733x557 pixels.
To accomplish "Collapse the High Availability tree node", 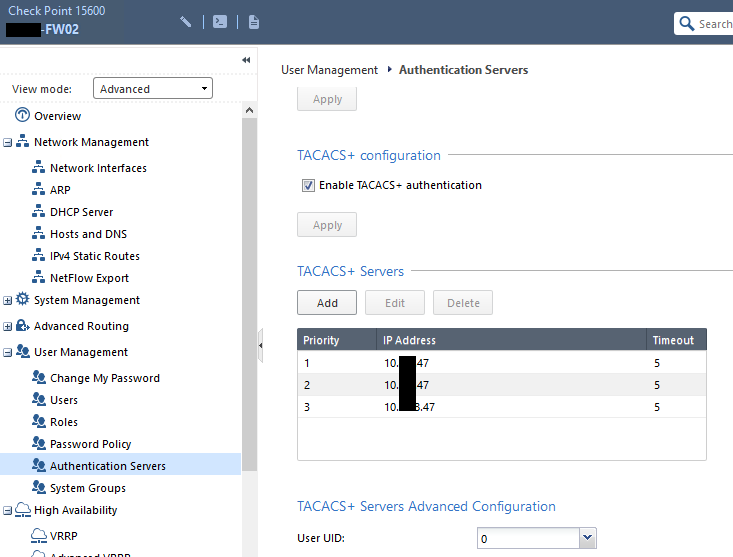I will (7, 511).
